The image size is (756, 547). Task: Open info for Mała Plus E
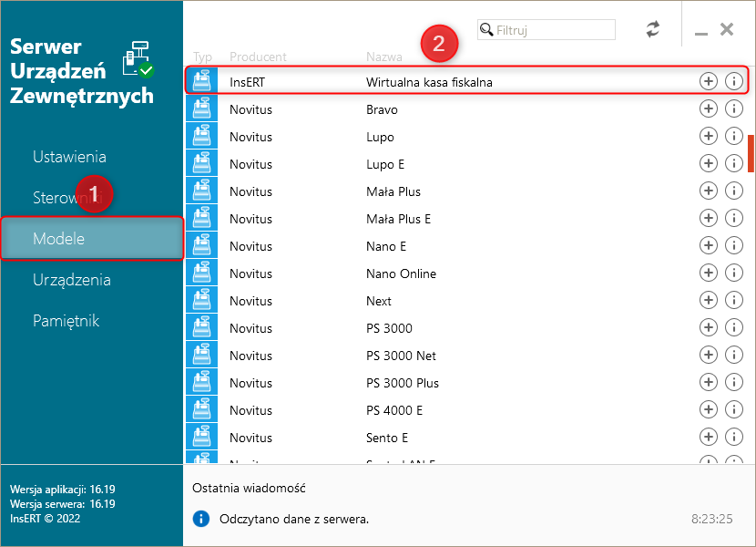tap(734, 218)
